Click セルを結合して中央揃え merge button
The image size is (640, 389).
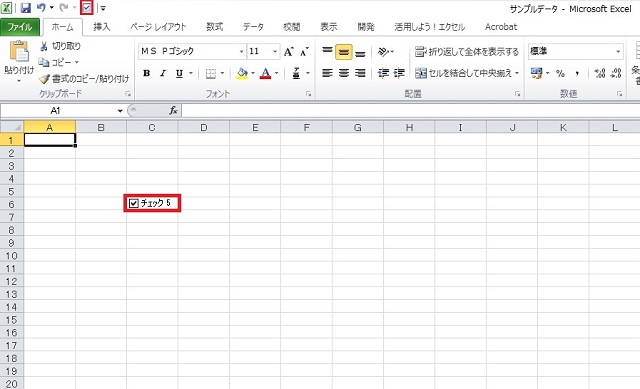[463, 73]
